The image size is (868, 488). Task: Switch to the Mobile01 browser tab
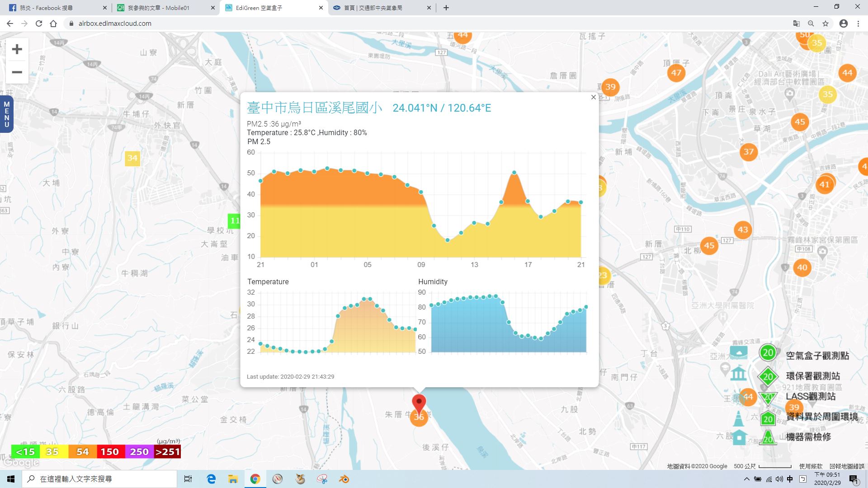[164, 8]
